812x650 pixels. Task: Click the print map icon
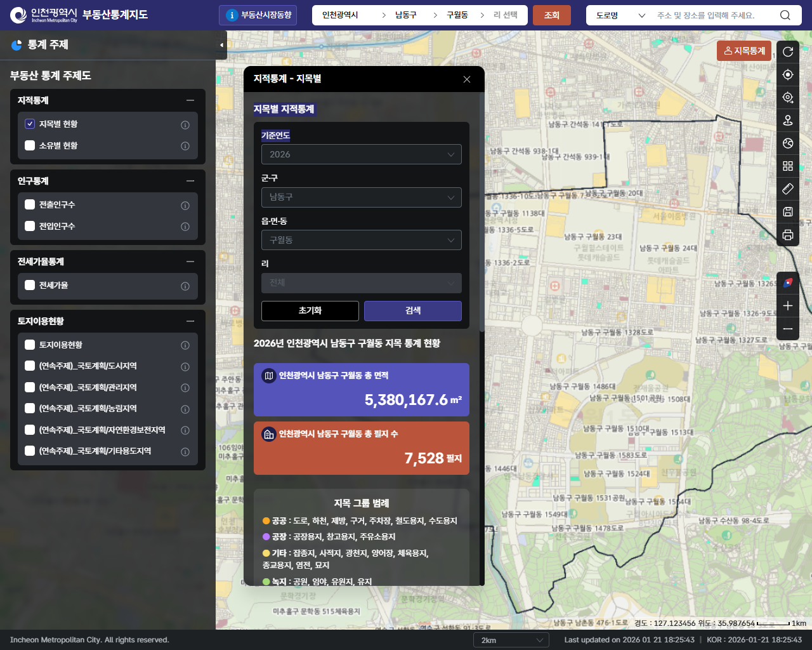coord(788,235)
